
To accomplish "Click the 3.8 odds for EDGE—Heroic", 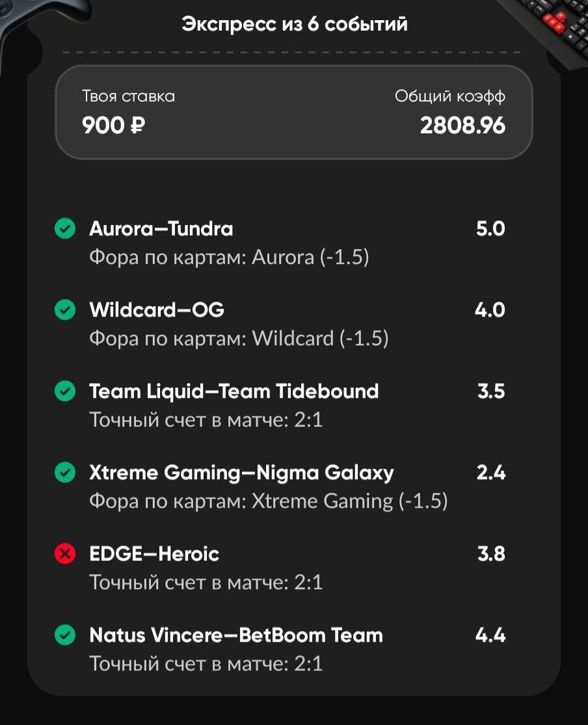I will pos(491,554).
